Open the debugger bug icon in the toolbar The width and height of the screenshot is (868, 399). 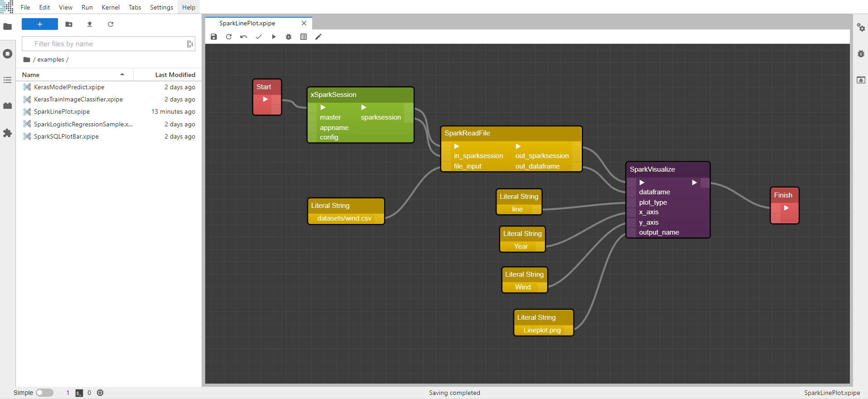pos(289,37)
